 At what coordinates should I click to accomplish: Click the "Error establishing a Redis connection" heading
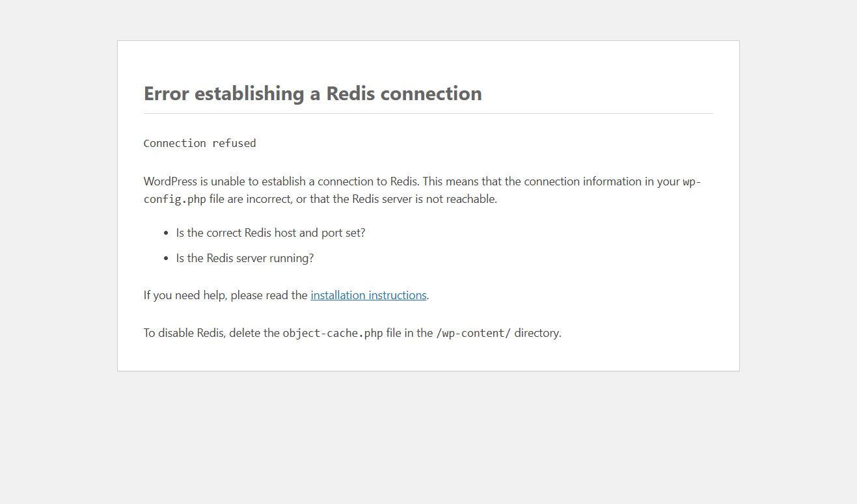312,94
